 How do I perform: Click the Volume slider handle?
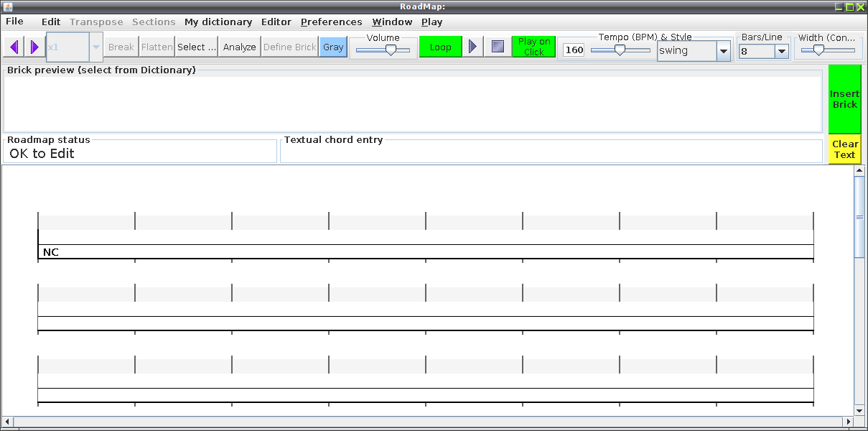[391, 50]
